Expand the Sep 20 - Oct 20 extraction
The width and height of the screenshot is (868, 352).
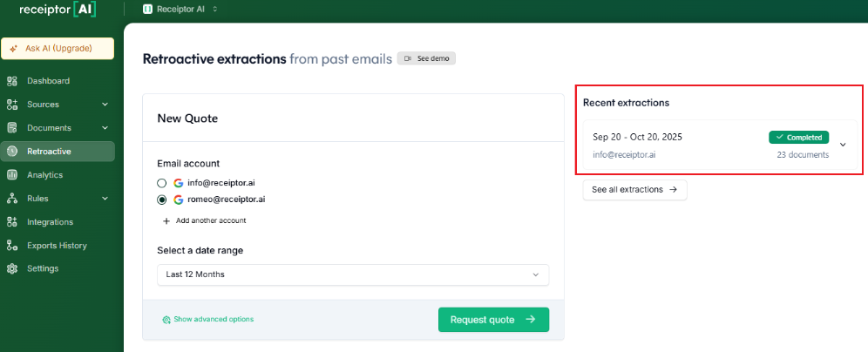[x=843, y=145]
